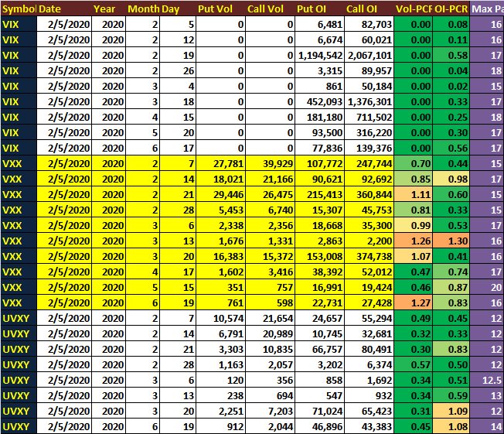Image resolution: width=504 pixels, height=434 pixels.
Task: Click Call OI value 82,703
Action: pyautogui.click(x=369, y=25)
